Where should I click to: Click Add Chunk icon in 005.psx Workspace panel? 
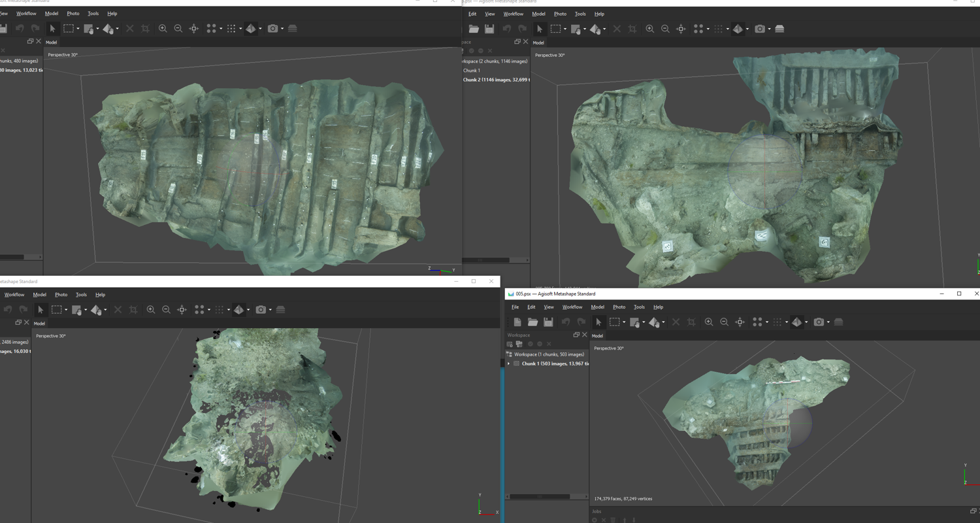pyautogui.click(x=510, y=344)
